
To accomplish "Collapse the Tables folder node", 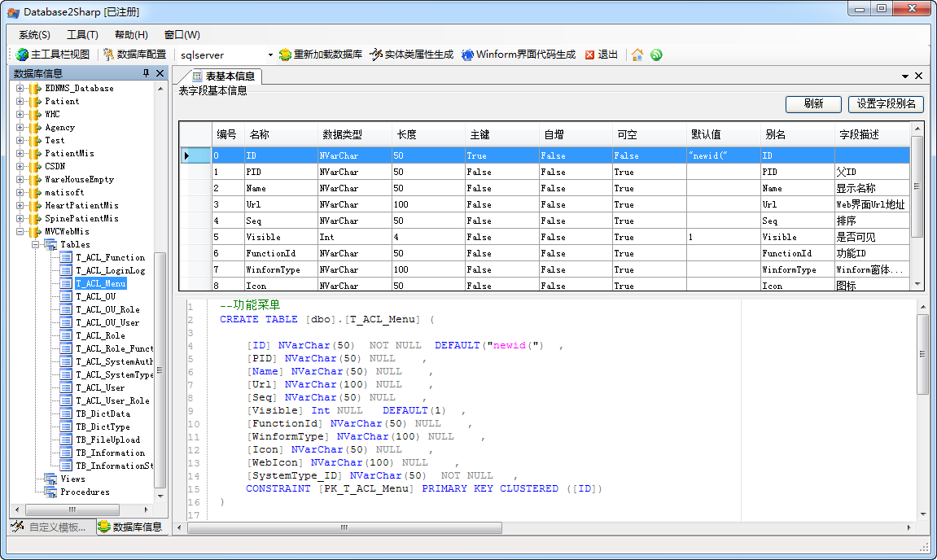I will click(x=35, y=244).
